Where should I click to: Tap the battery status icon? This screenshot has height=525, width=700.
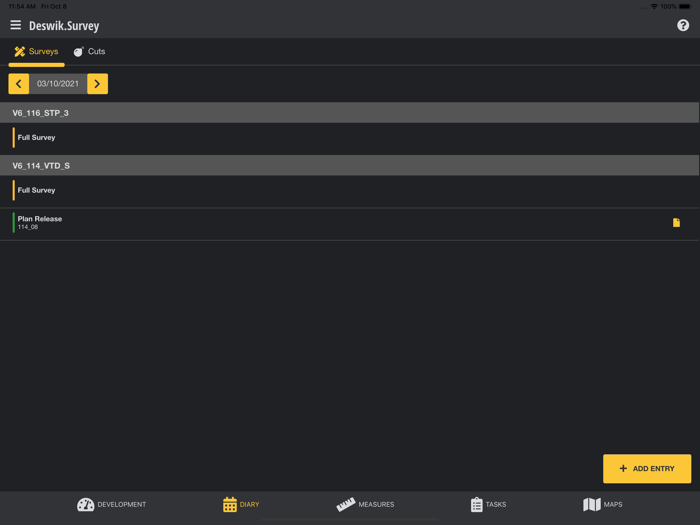pyautogui.click(x=685, y=6)
